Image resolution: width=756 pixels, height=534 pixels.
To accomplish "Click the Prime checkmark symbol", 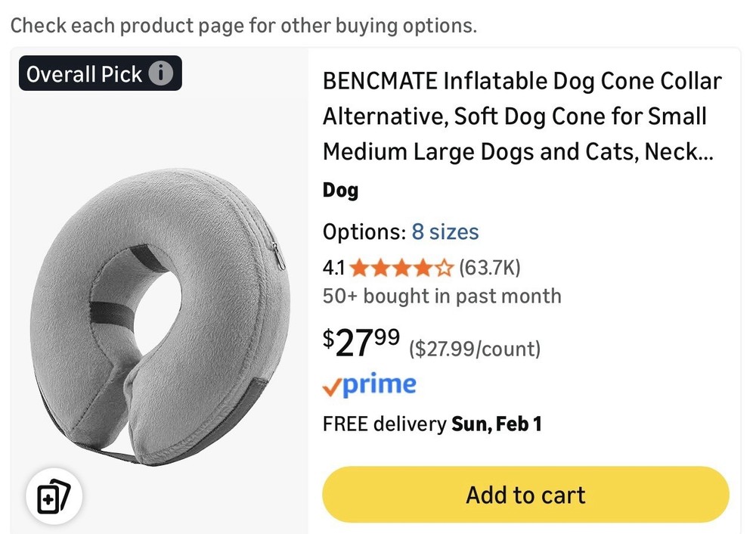I will 330,386.
